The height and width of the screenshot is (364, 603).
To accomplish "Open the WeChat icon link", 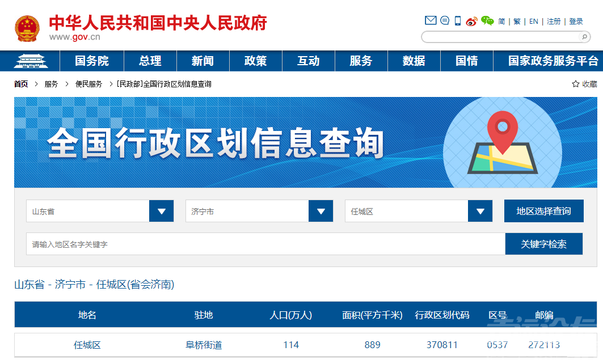I will tap(487, 21).
